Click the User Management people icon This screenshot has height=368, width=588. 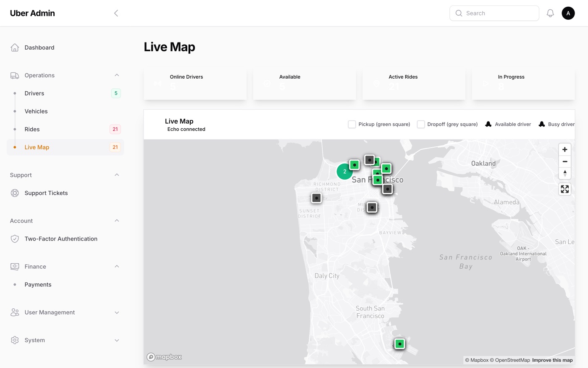[15, 312]
